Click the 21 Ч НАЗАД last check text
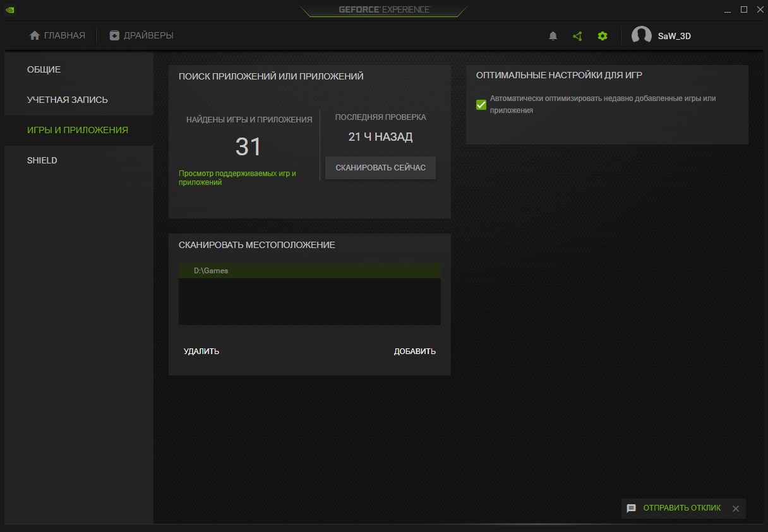Screen dimensions: 768x532 pos(380,137)
